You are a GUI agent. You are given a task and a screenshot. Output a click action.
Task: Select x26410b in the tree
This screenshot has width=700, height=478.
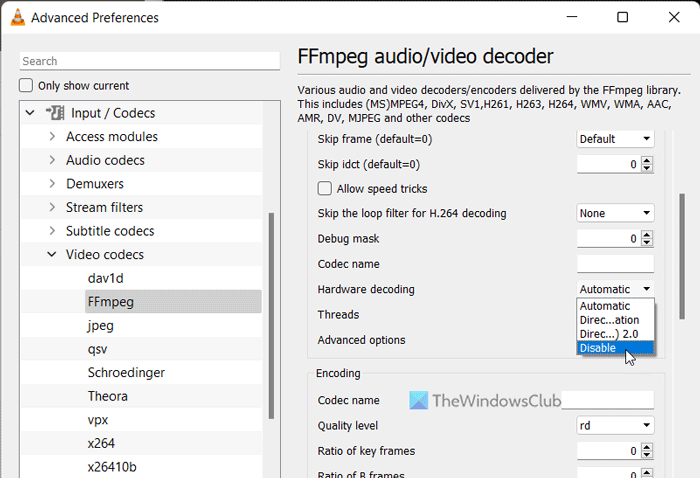coord(112,467)
